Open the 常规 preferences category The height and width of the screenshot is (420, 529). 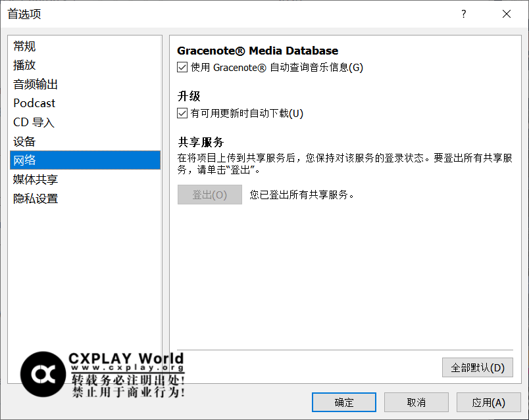click(85, 46)
